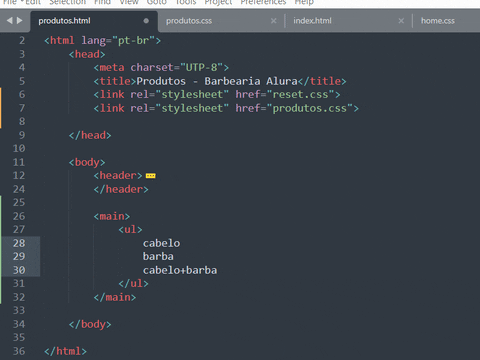
Task: Switch to the produtos.css tab
Action: point(189,21)
